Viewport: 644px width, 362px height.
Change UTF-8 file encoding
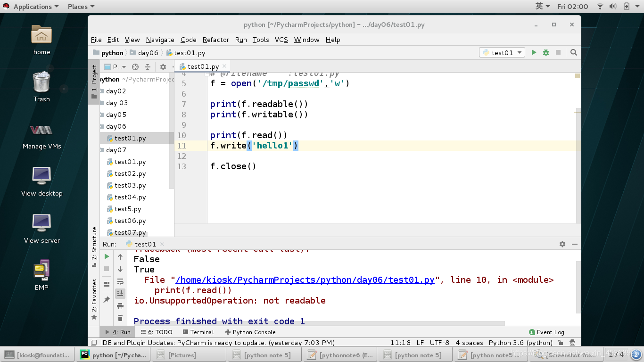click(439, 343)
